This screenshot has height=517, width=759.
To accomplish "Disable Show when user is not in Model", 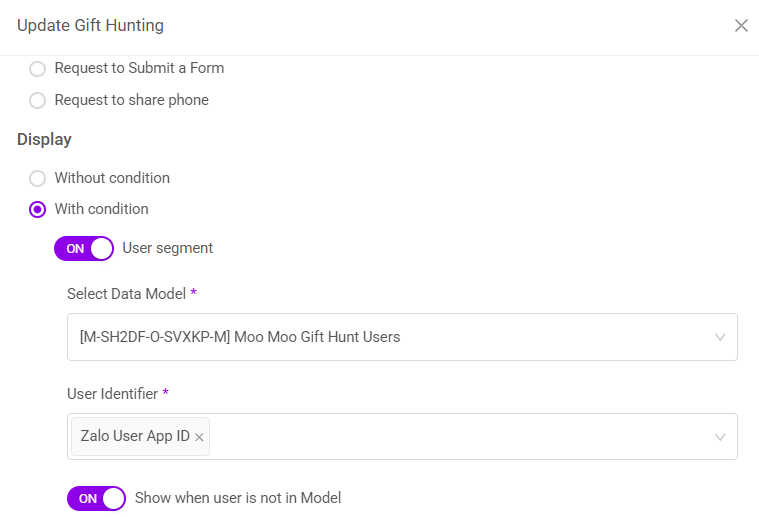I will click(96, 498).
